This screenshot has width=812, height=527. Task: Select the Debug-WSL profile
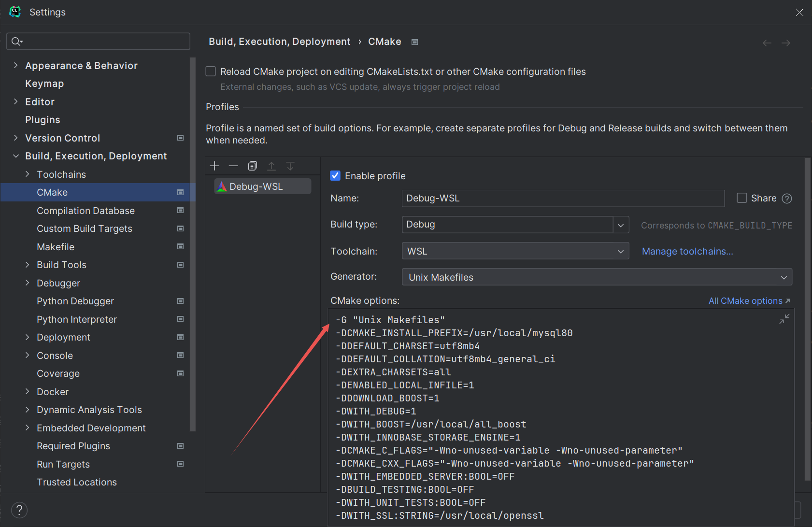pos(263,186)
